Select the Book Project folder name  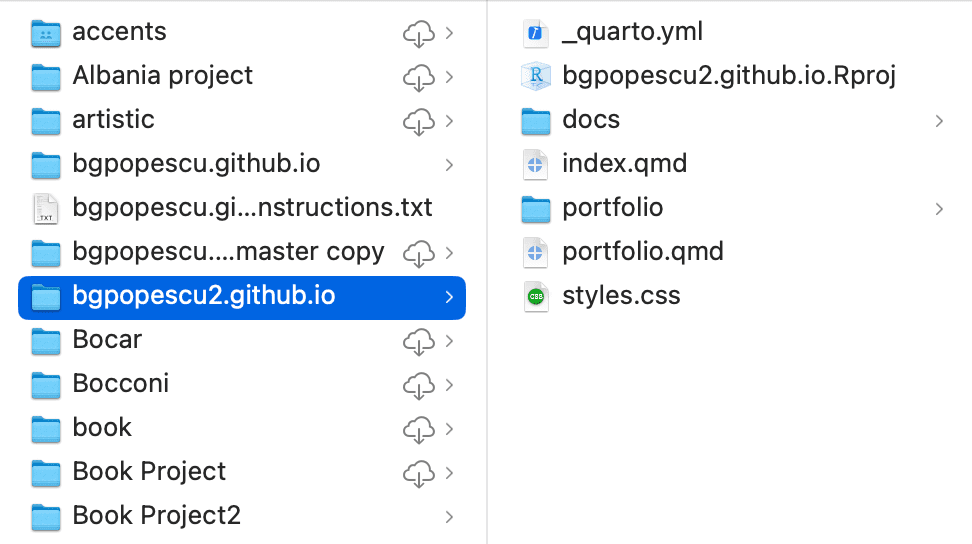[149, 472]
